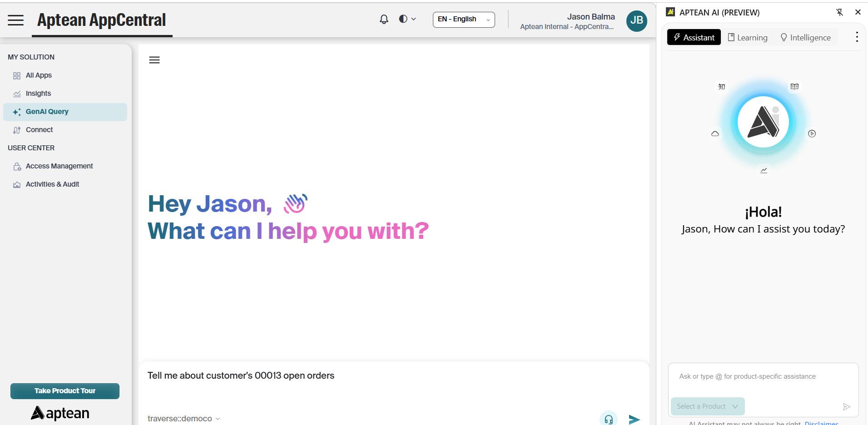Open the Select a Product dropdown

point(708,406)
